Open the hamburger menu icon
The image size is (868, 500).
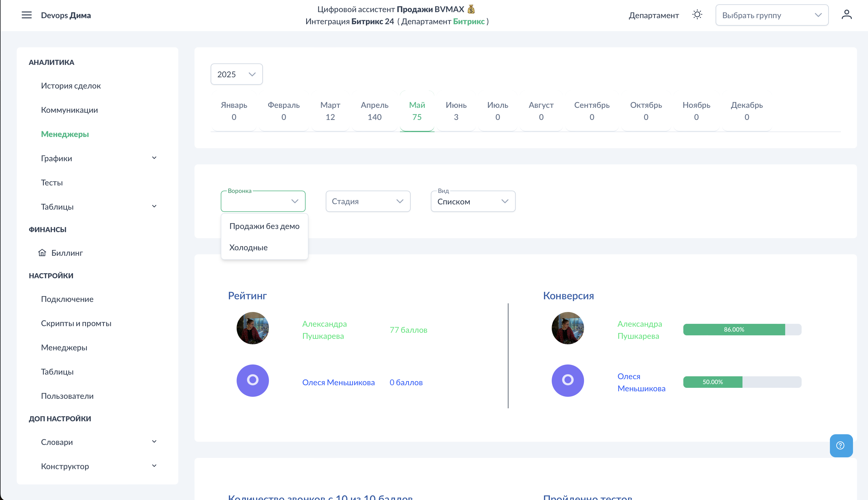click(27, 15)
